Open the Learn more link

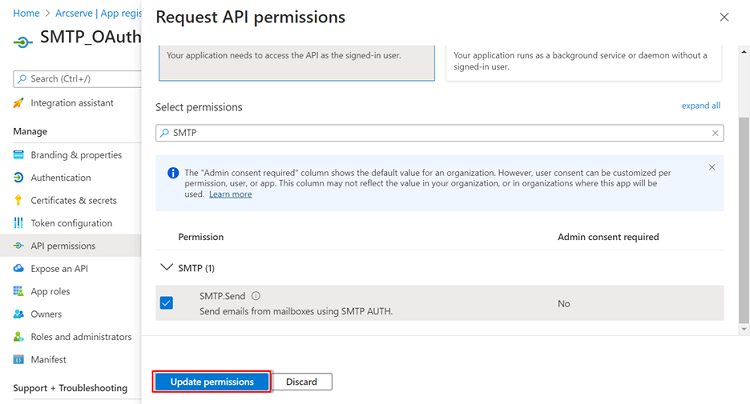coord(231,194)
